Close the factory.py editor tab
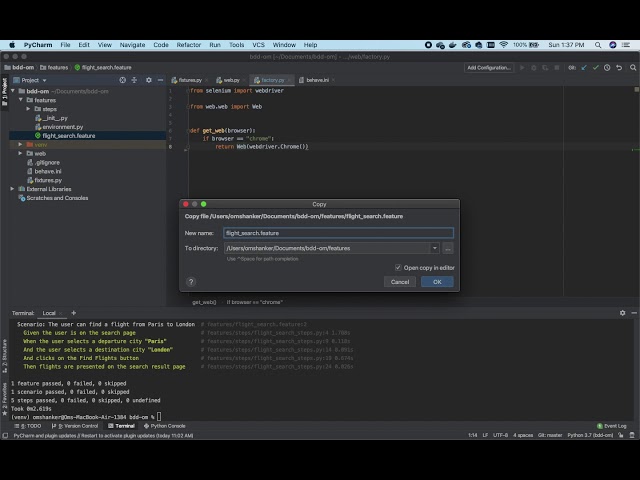 [x=289, y=80]
